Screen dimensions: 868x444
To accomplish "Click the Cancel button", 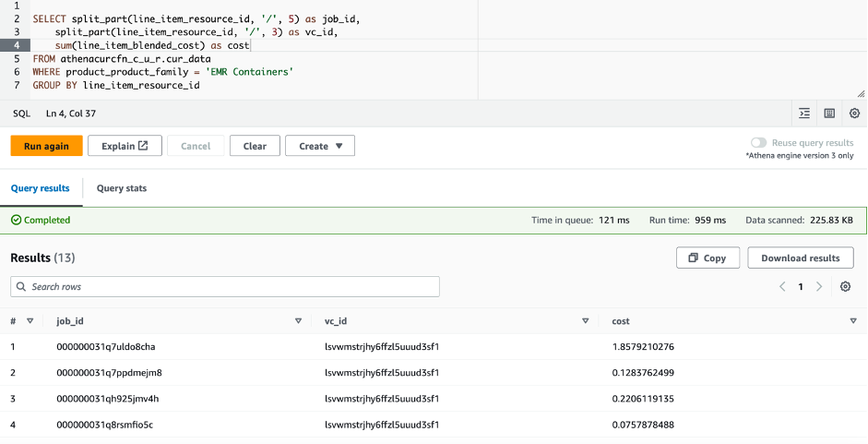I will point(196,147).
